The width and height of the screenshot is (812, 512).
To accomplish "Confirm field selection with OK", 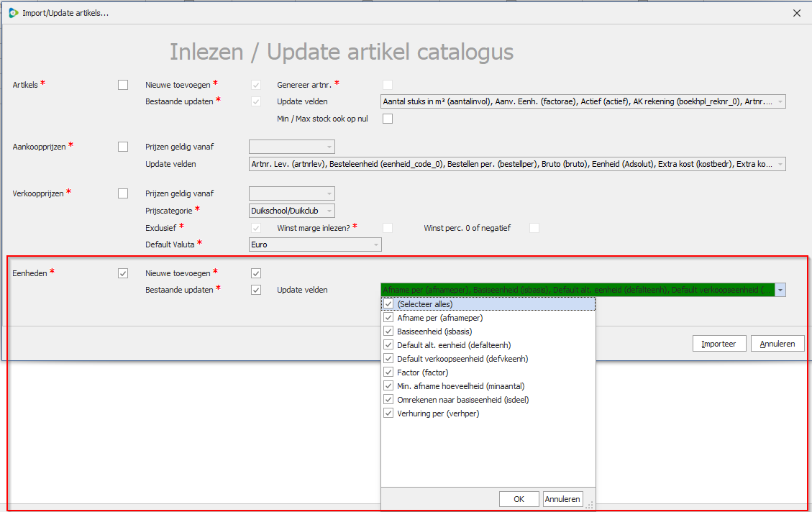I will tap(519, 499).
